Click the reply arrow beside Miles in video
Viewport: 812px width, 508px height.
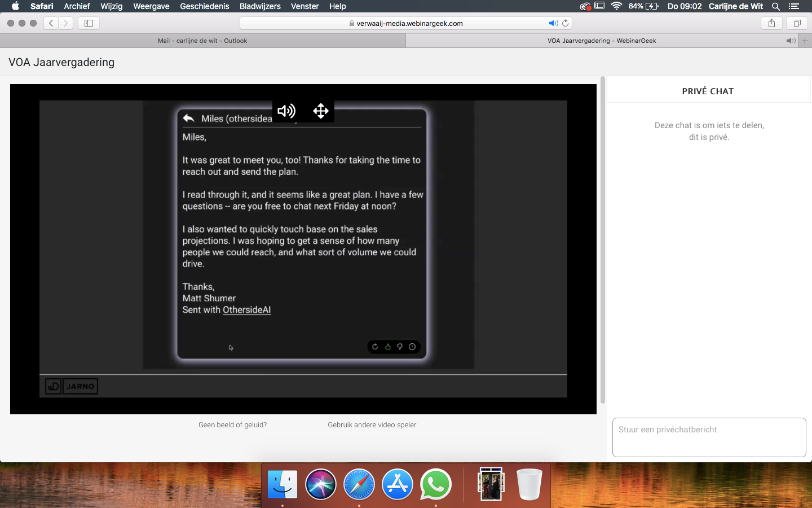[x=189, y=118]
